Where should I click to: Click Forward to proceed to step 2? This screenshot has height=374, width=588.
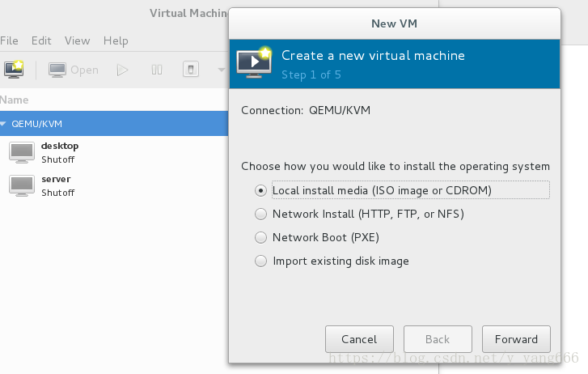516,339
